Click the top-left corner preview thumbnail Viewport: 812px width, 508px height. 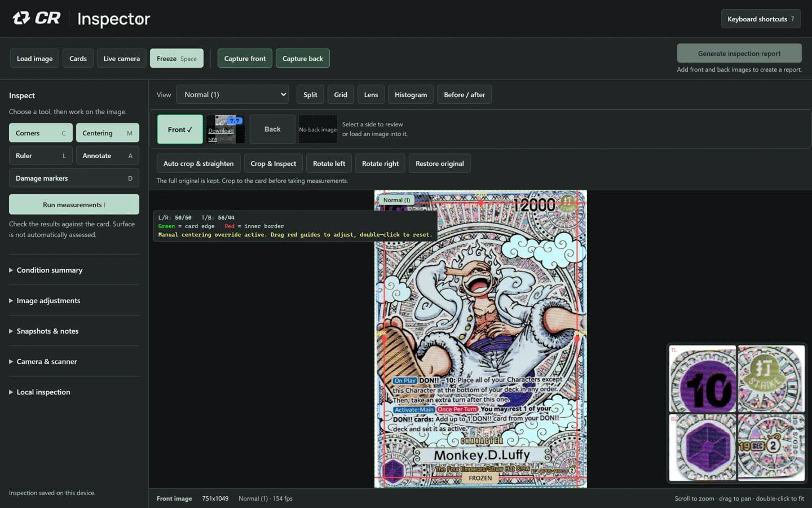703,379
